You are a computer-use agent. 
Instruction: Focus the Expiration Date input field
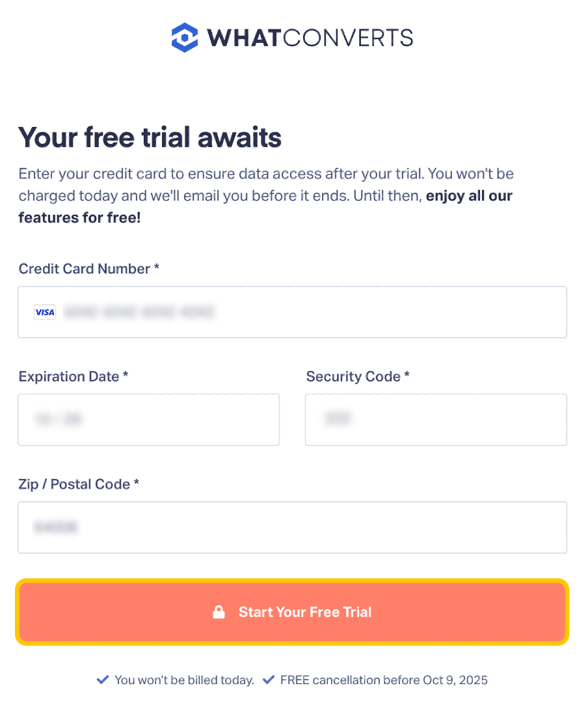point(148,420)
